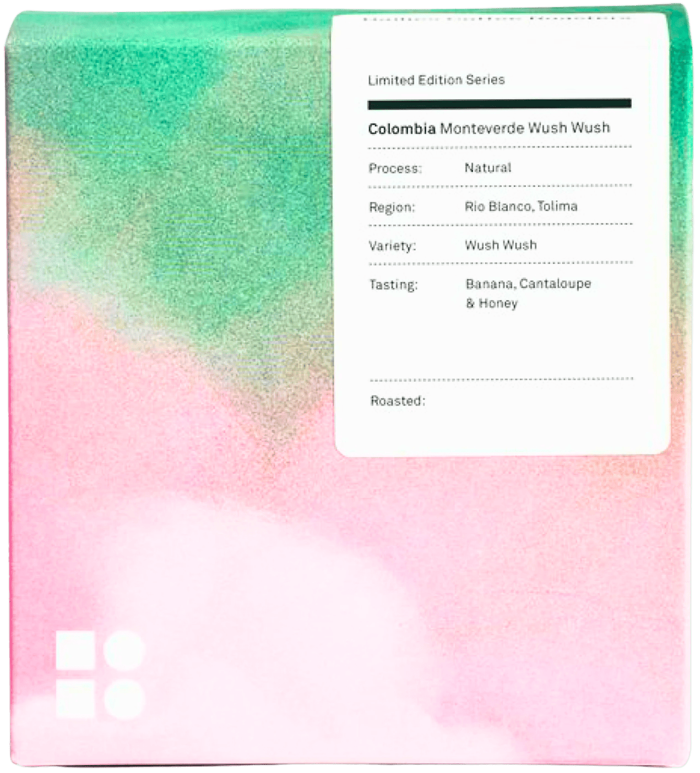Click the 'Roasted:' label

(398, 401)
